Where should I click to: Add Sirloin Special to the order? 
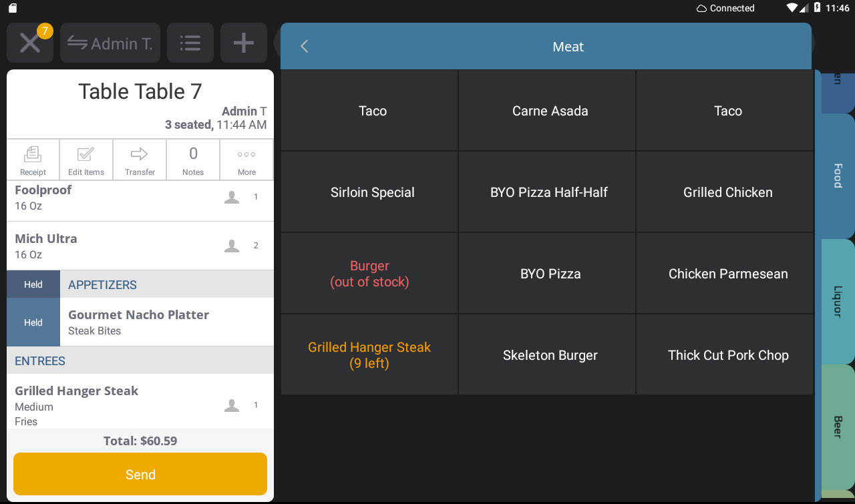[x=372, y=192]
